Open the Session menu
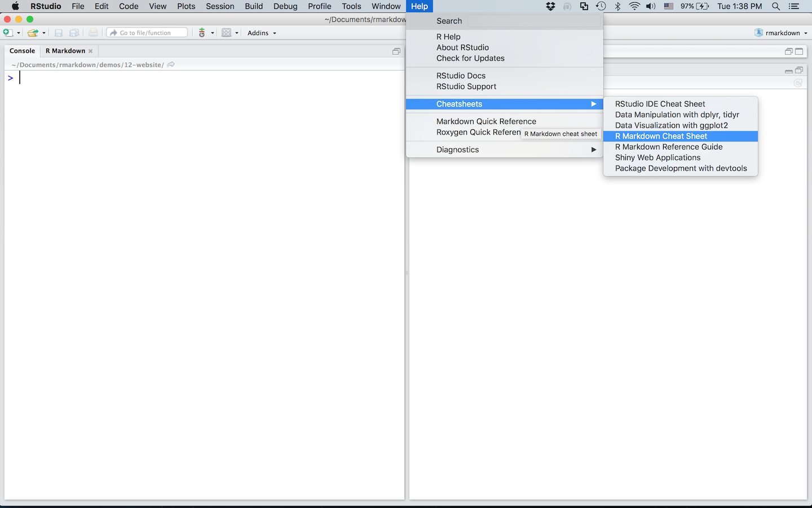This screenshot has height=508, width=812. tap(220, 6)
